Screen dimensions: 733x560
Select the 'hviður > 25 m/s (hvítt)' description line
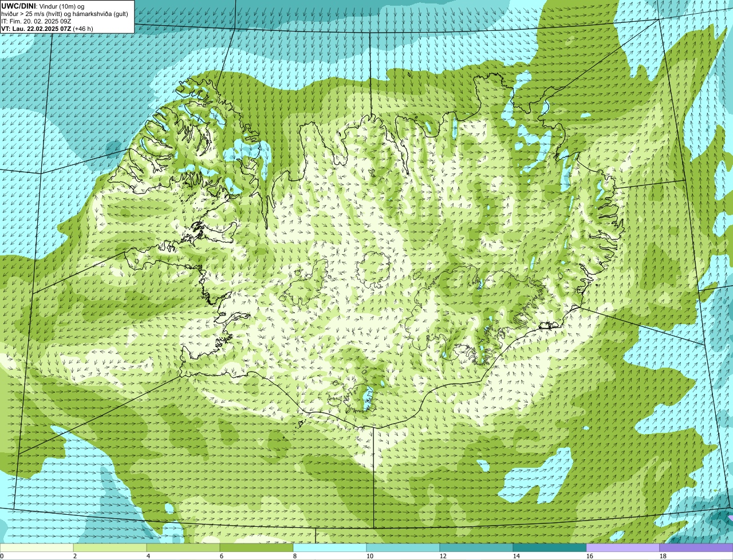(x=65, y=13)
